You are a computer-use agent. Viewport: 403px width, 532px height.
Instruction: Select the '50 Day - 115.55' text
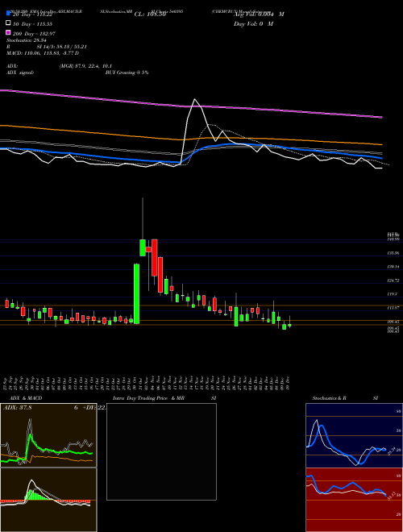click(x=32, y=24)
